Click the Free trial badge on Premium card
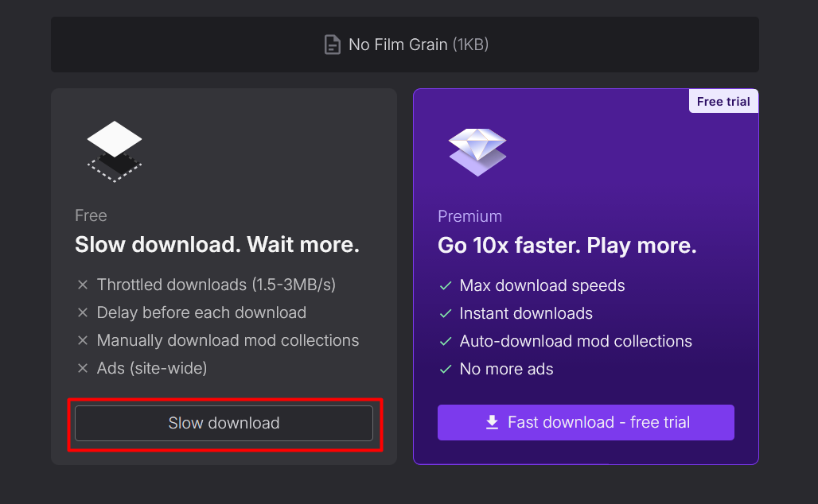Image resolution: width=818 pixels, height=504 pixels. click(723, 101)
